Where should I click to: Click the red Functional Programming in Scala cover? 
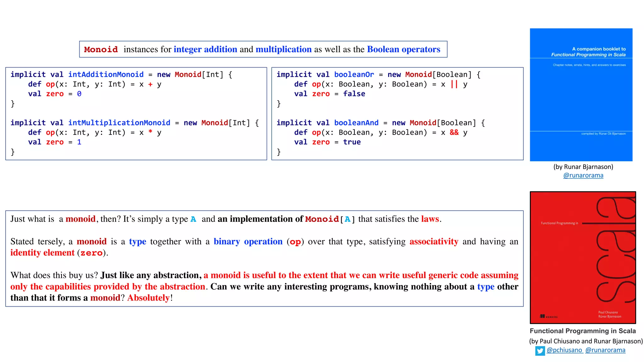pyautogui.click(x=583, y=257)
